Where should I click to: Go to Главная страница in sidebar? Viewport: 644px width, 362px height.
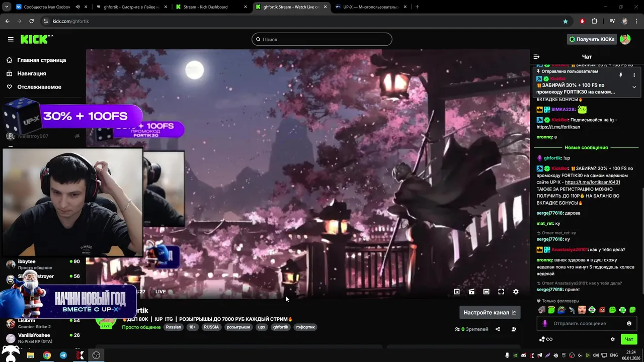tap(36, 60)
